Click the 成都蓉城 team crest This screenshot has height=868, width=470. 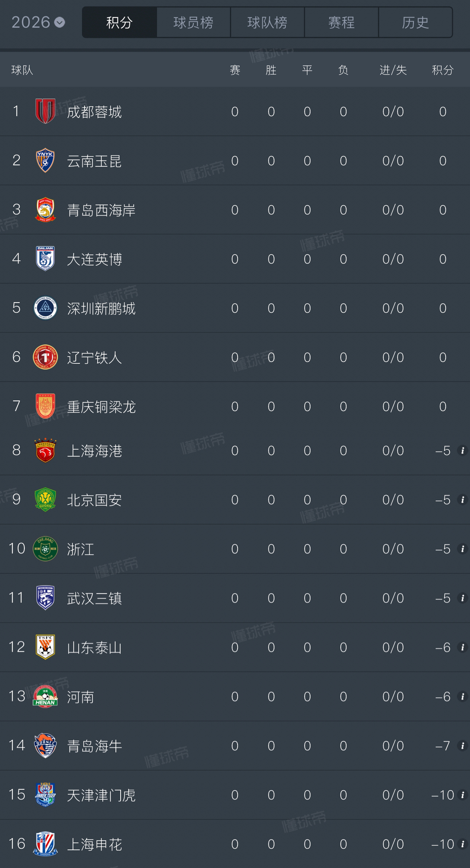(x=45, y=111)
